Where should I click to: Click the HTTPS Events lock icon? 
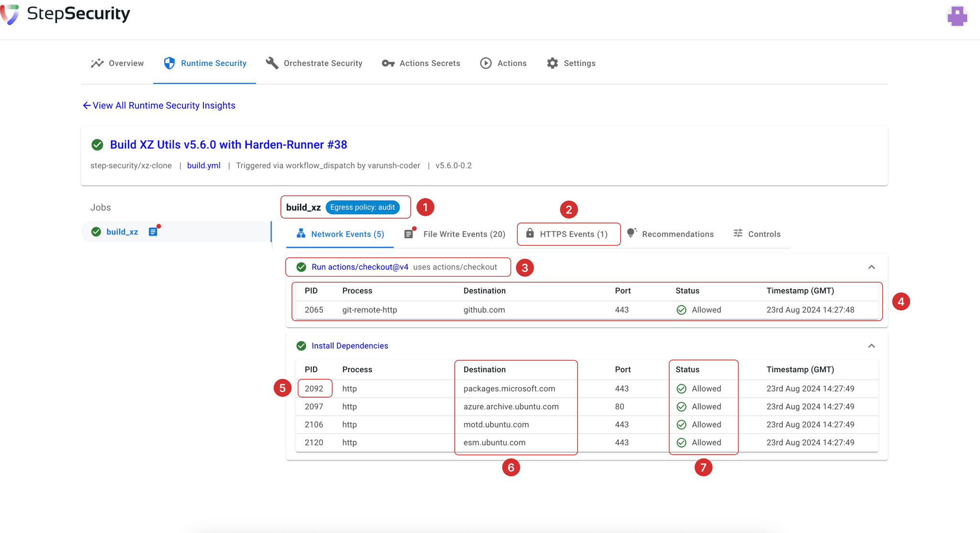coord(530,233)
